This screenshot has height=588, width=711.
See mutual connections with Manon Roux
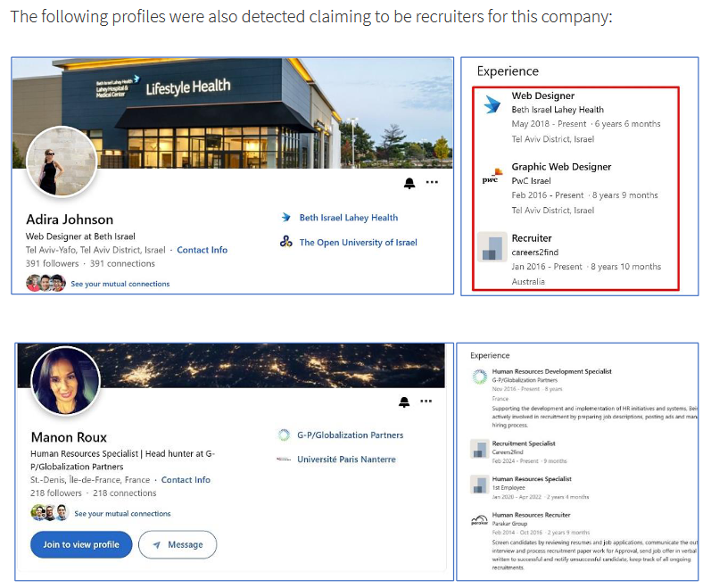click(122, 514)
